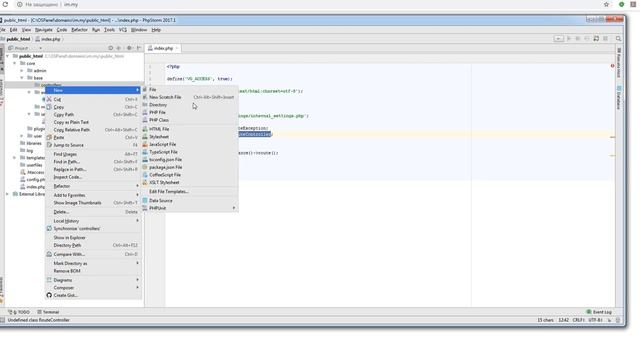Click public_html breadcrumb in navigation bar
This screenshot has height=360, width=640.
click(x=16, y=39)
